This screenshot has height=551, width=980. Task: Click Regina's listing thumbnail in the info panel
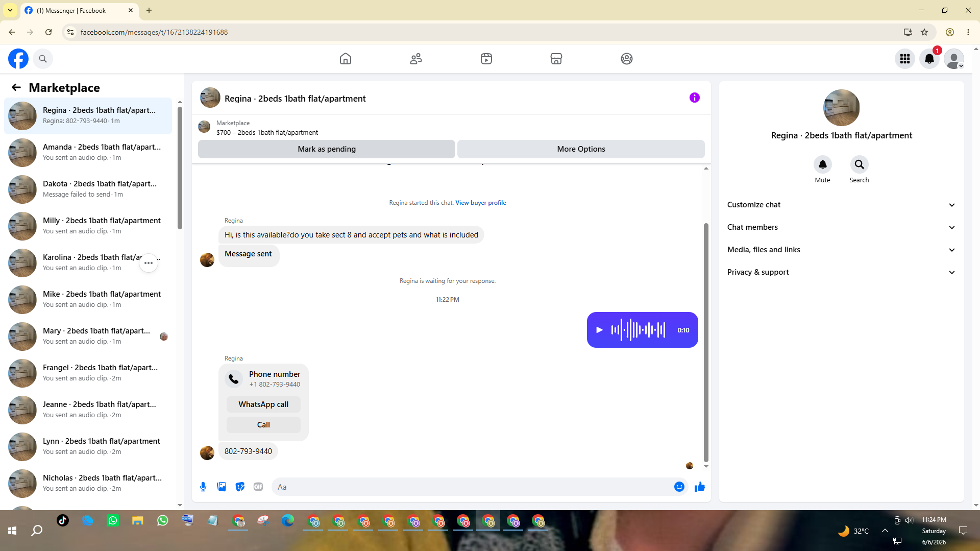point(842,108)
